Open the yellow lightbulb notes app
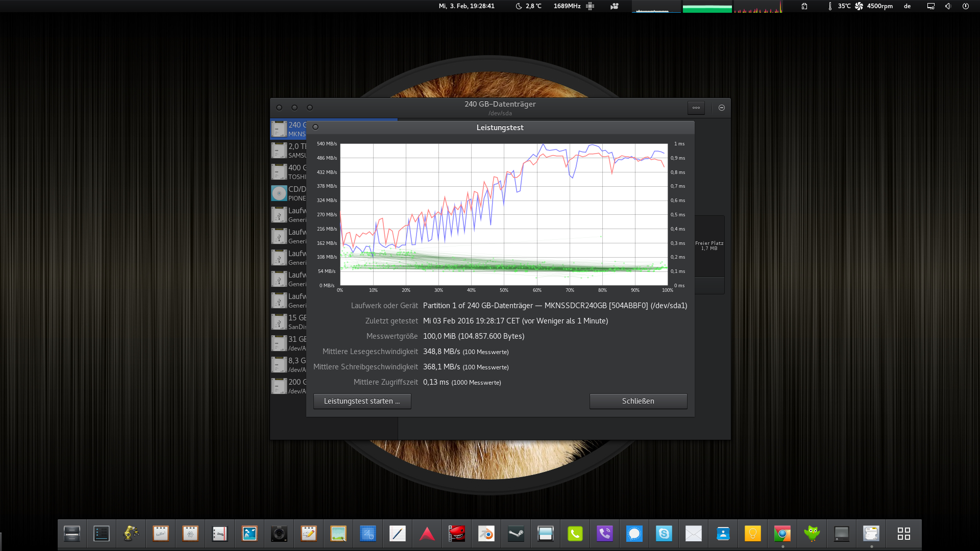Screen dimensions: 980x551 click(752, 534)
